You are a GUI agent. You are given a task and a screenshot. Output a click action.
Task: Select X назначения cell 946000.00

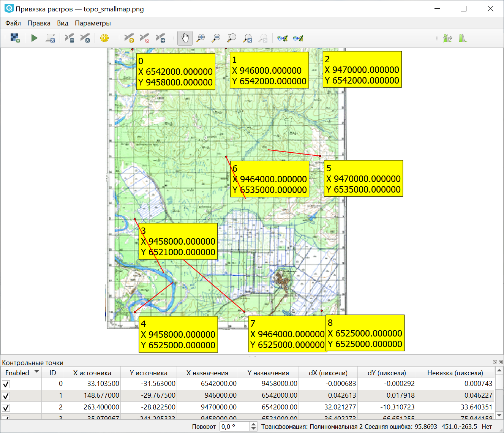207,396
